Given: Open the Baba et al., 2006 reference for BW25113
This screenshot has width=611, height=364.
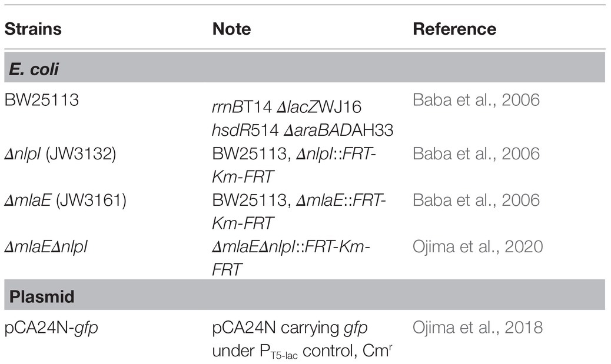Looking at the screenshot, I should tap(476, 100).
